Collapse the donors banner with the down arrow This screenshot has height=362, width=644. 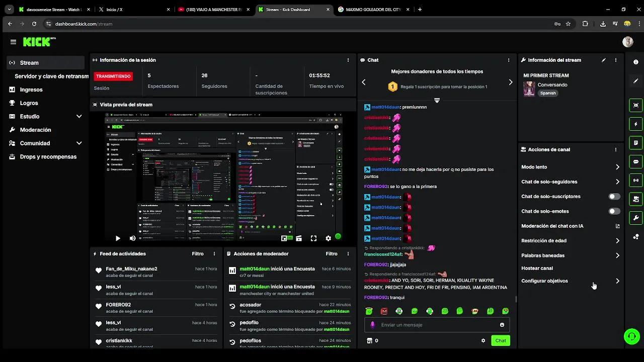tap(437, 101)
